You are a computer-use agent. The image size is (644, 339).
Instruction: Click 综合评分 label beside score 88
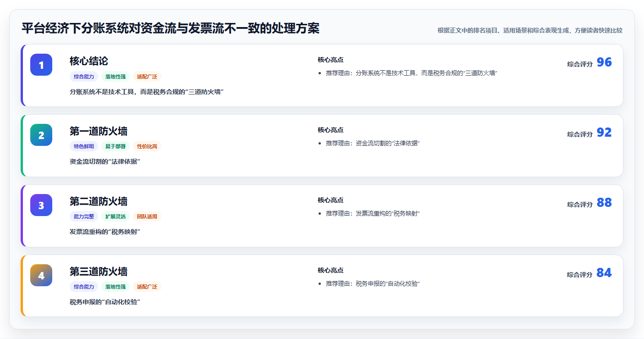pos(580,205)
